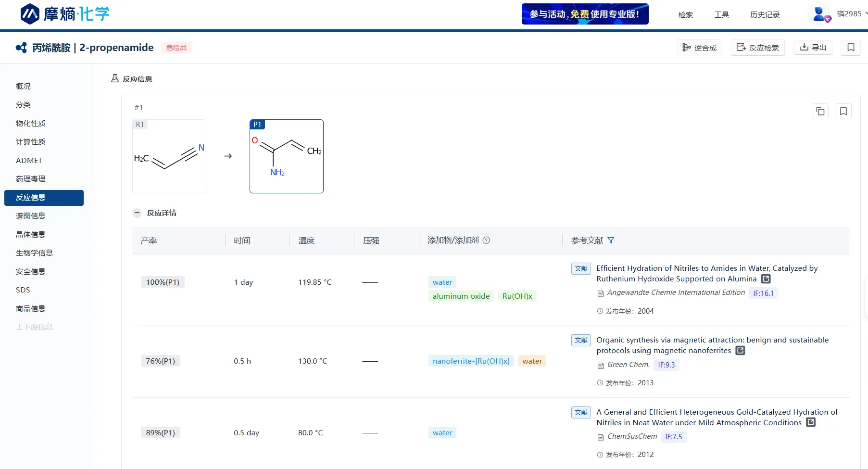Open external link for Ruthenium Hydroxide article
Image resolution: width=868 pixels, height=469 pixels.
tap(766, 279)
